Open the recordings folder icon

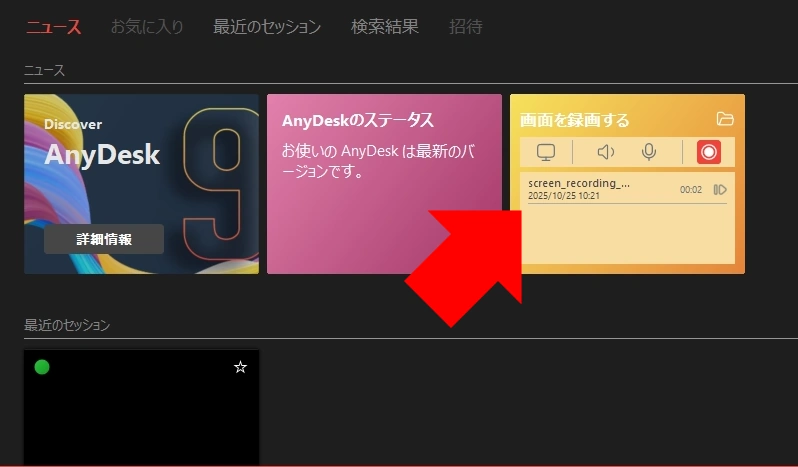pyautogui.click(x=725, y=119)
